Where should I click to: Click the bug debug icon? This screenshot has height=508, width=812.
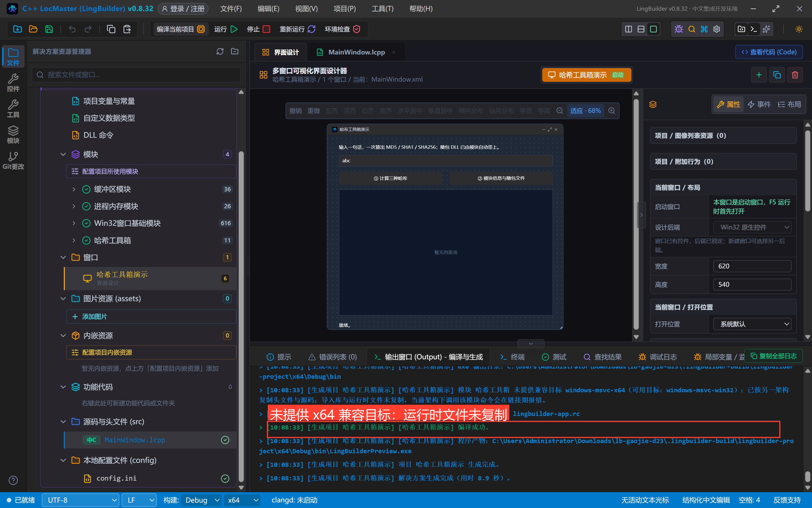click(679, 29)
